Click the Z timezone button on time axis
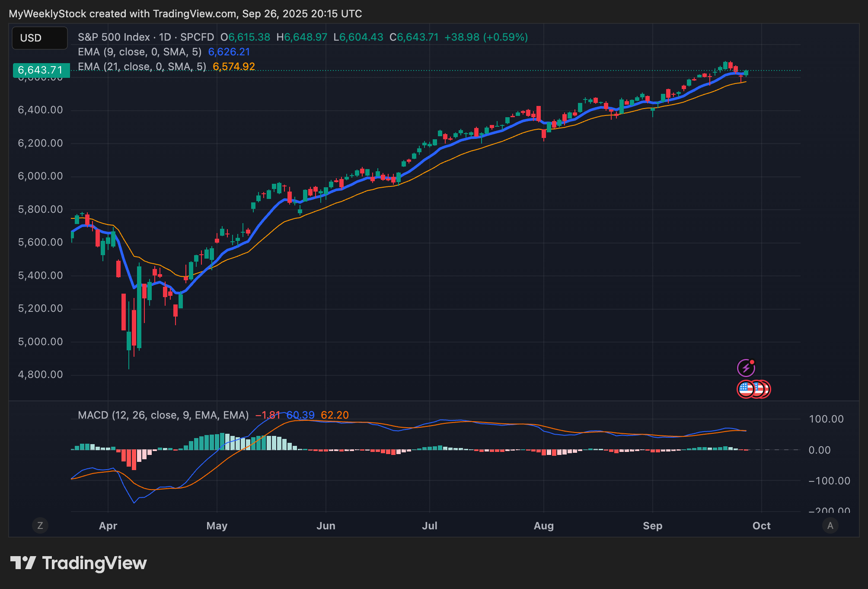 [40, 525]
